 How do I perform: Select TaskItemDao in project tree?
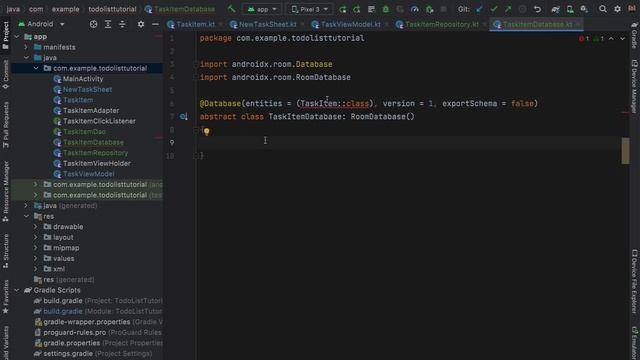pyautogui.click(x=84, y=132)
